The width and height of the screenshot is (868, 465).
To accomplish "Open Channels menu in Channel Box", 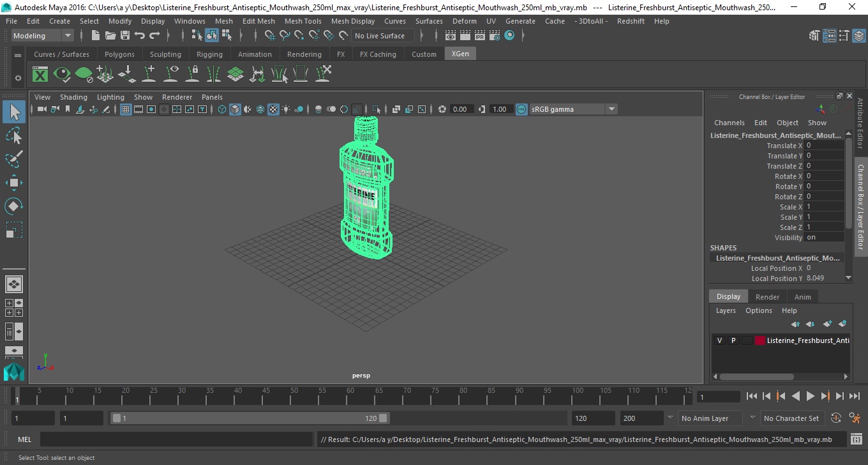I will (729, 123).
